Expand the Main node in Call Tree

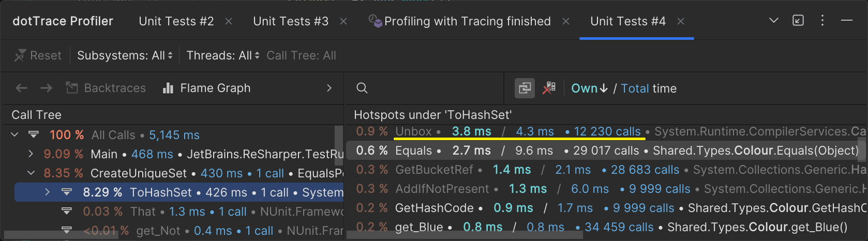tap(31, 154)
